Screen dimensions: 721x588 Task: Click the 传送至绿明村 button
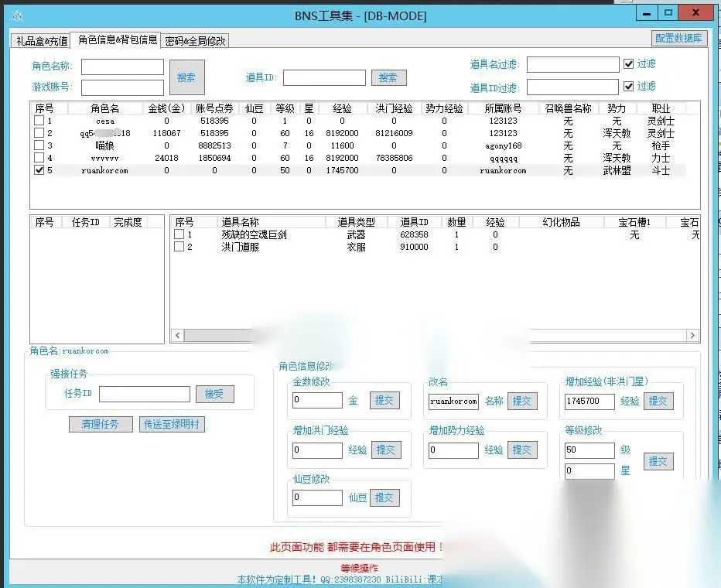point(172,424)
